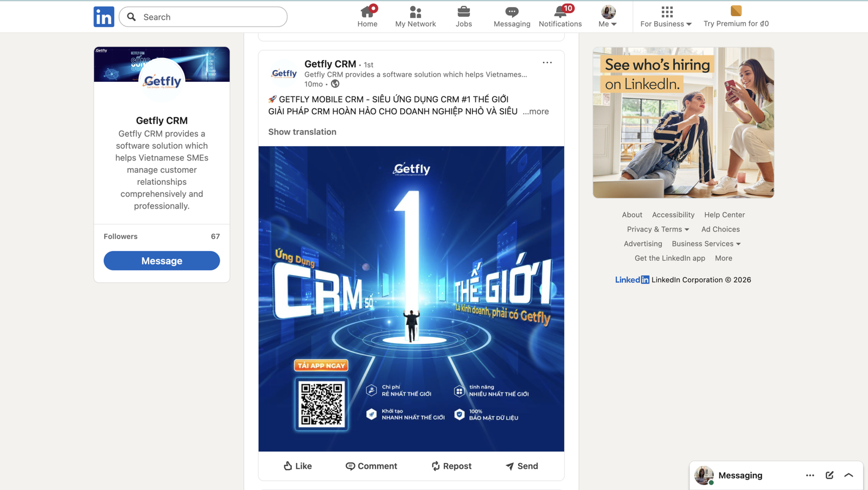Click Show translation link

pos(302,132)
